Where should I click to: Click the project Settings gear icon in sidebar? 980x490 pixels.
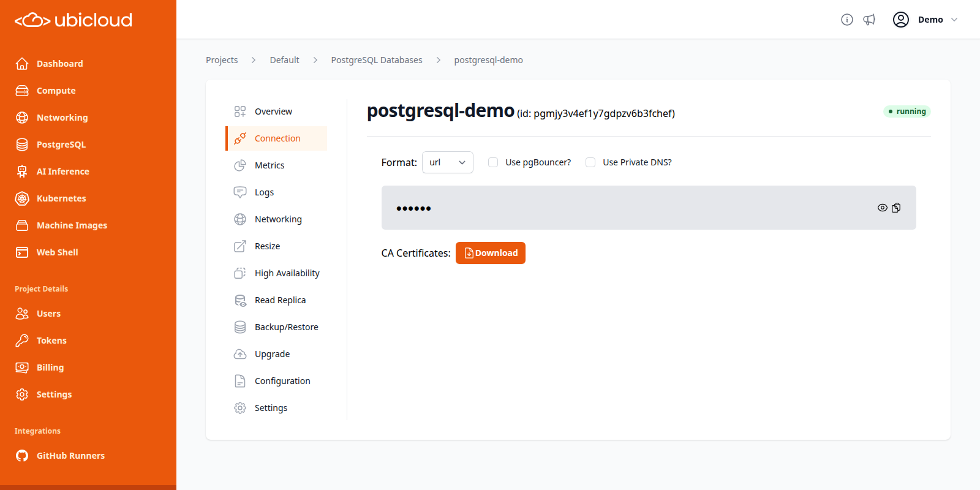22,394
